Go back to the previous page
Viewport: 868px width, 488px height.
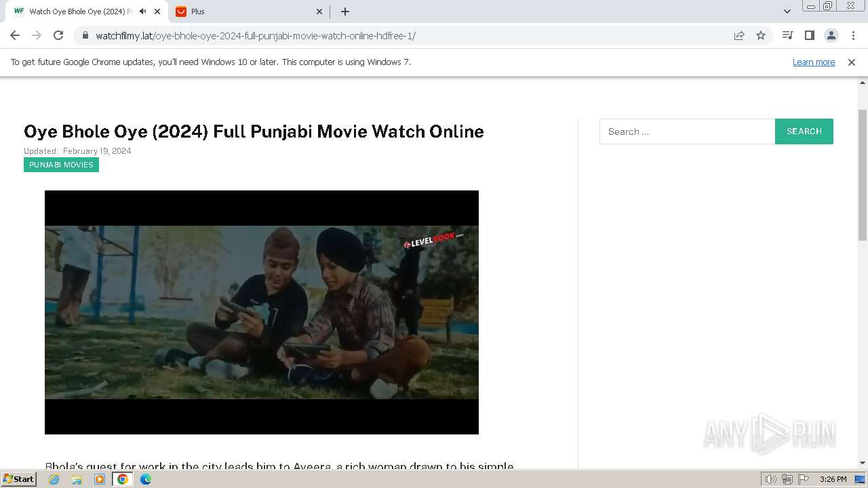pos(15,35)
